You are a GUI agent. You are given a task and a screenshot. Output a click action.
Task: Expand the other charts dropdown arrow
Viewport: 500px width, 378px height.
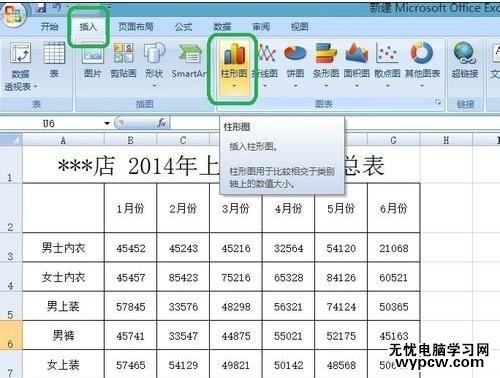pos(422,86)
